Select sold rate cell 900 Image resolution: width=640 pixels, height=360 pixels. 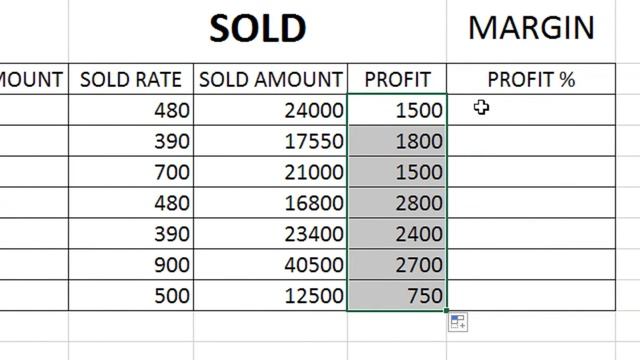pyautogui.click(x=131, y=265)
